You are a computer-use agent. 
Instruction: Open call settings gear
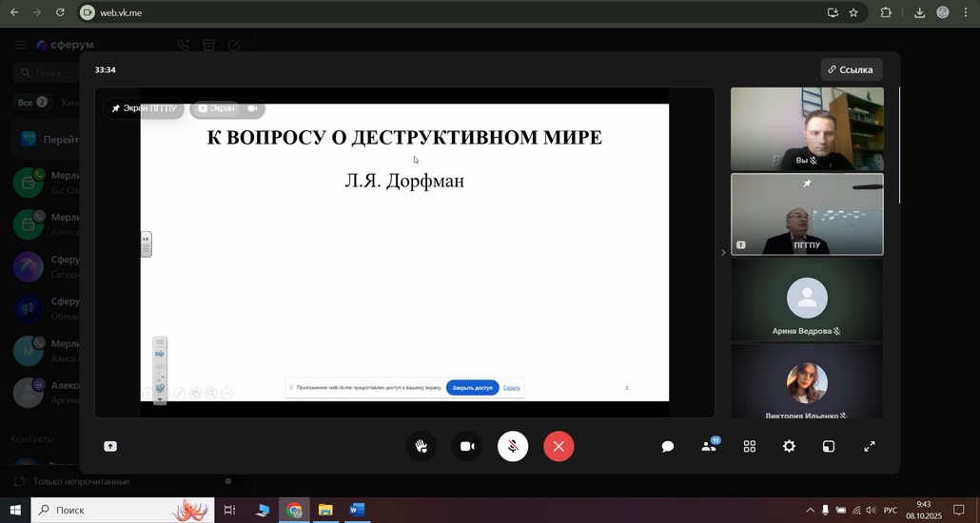789,447
